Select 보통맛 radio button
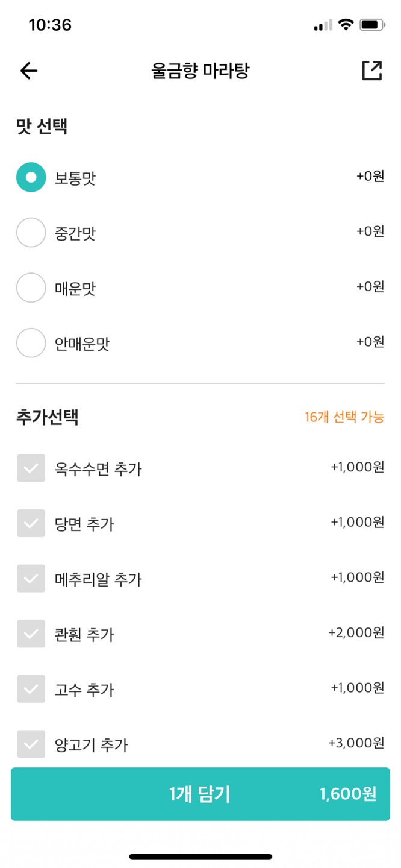The height and width of the screenshot is (868, 401). 31,178
